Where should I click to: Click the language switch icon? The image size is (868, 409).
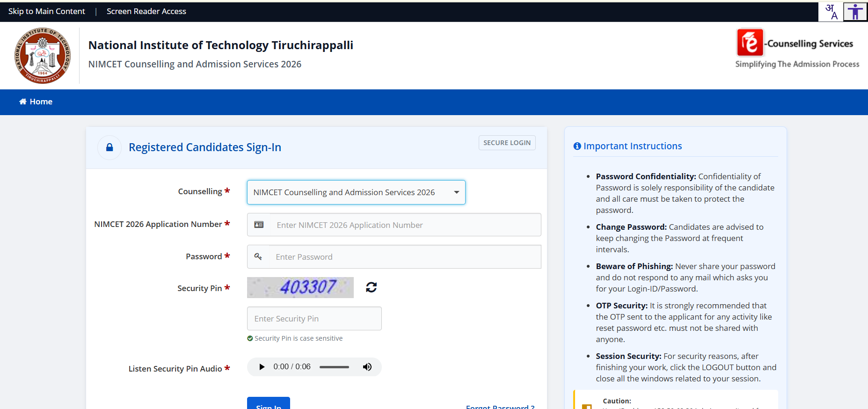[x=831, y=12]
